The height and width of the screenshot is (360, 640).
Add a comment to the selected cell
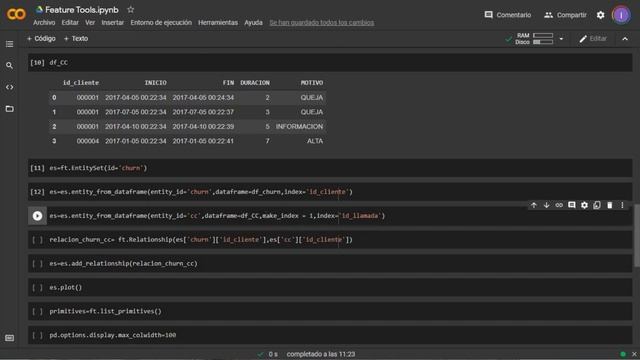point(571,205)
